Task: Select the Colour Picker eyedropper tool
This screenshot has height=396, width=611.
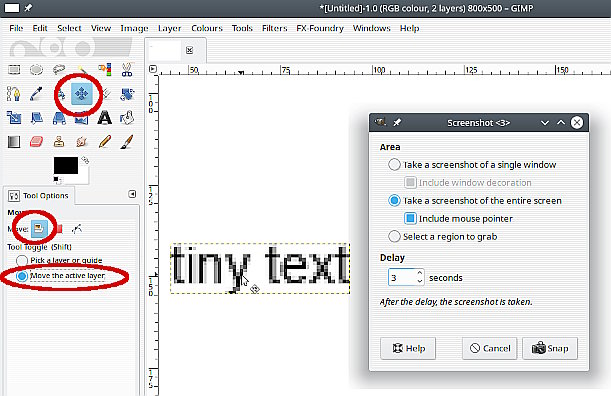Action: click(36, 94)
